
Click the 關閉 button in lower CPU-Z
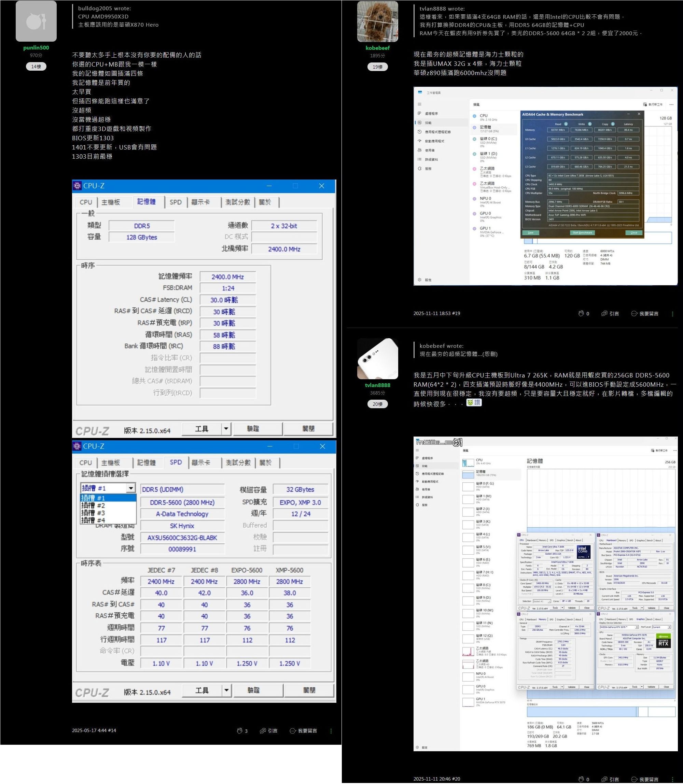309,690
